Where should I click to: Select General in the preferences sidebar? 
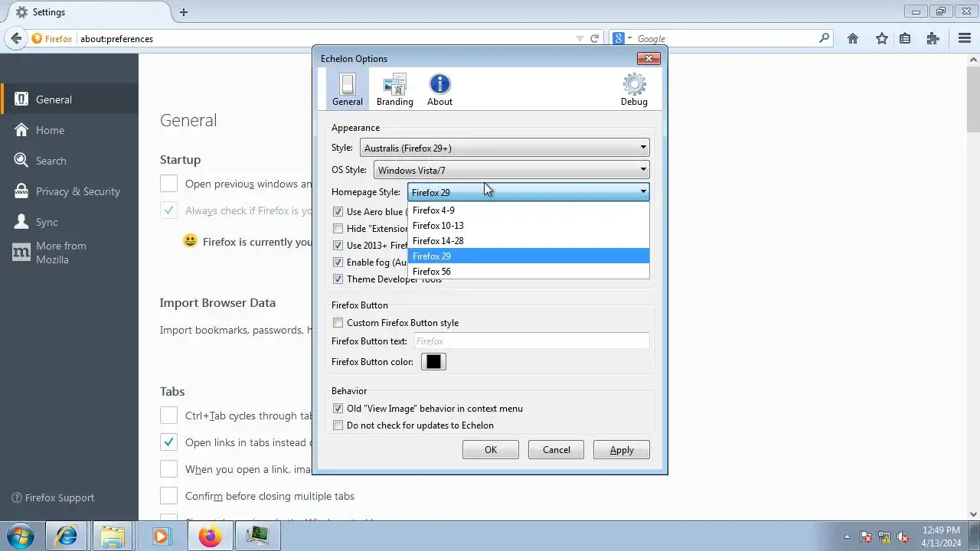pyautogui.click(x=69, y=99)
